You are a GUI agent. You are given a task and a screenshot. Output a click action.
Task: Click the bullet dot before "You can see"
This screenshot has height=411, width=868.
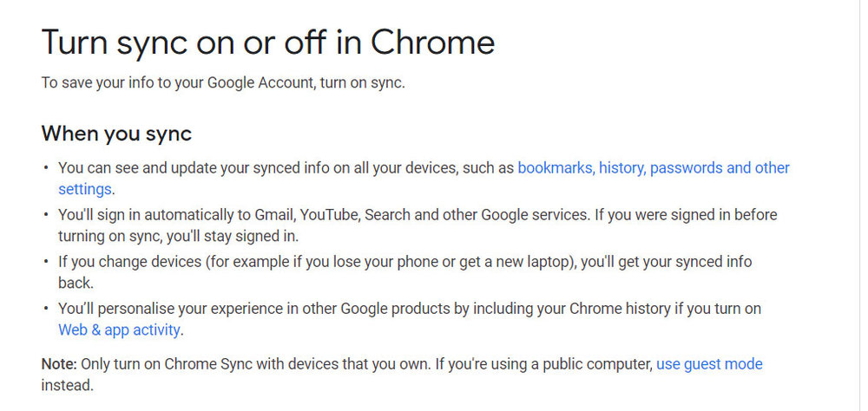coord(46,167)
